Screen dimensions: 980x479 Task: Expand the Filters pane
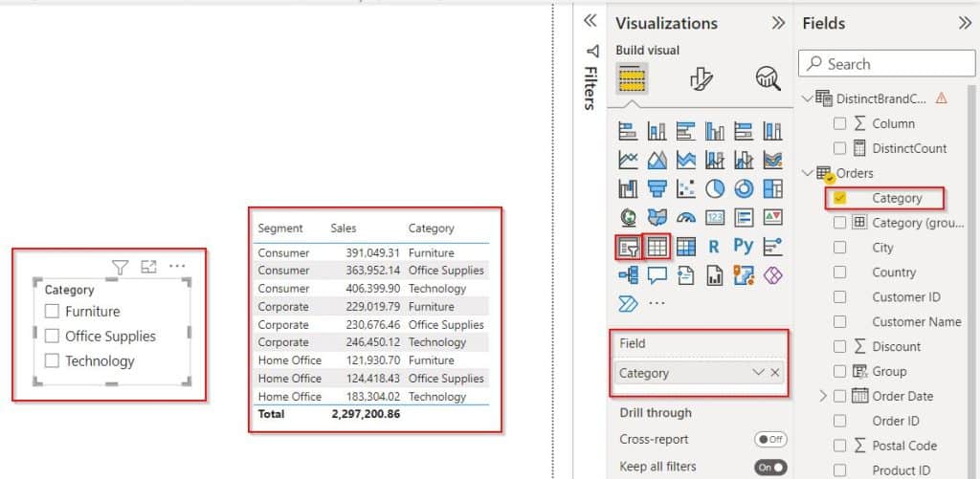point(590,21)
